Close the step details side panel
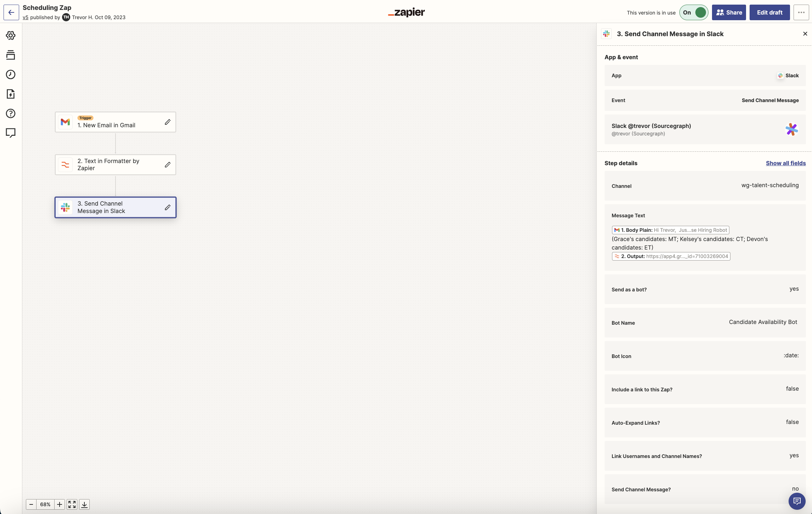This screenshot has height=514, width=812. pos(805,34)
